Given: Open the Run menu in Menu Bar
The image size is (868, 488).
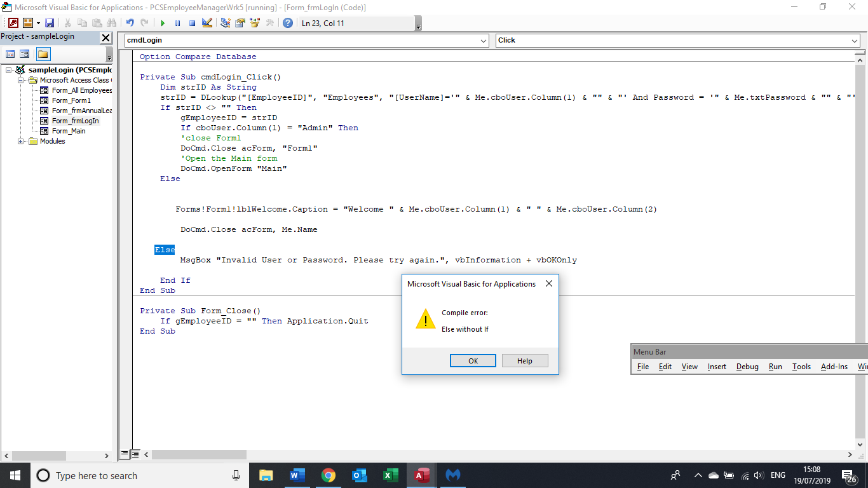Looking at the screenshot, I should pyautogui.click(x=775, y=367).
